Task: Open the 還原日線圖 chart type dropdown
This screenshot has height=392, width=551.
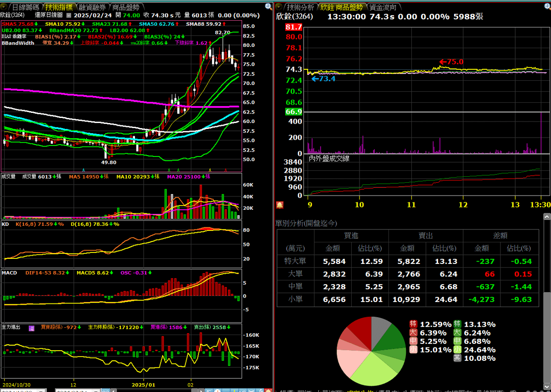Action: [x=69, y=15]
